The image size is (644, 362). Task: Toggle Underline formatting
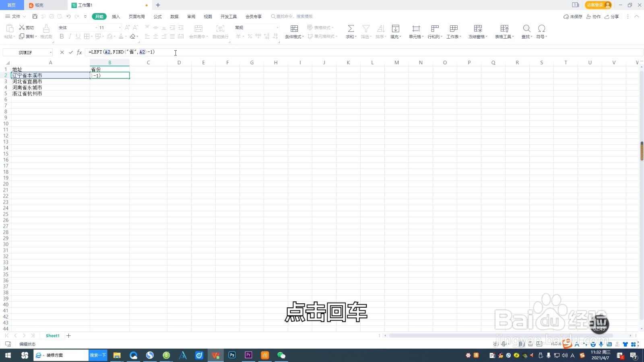(x=78, y=36)
